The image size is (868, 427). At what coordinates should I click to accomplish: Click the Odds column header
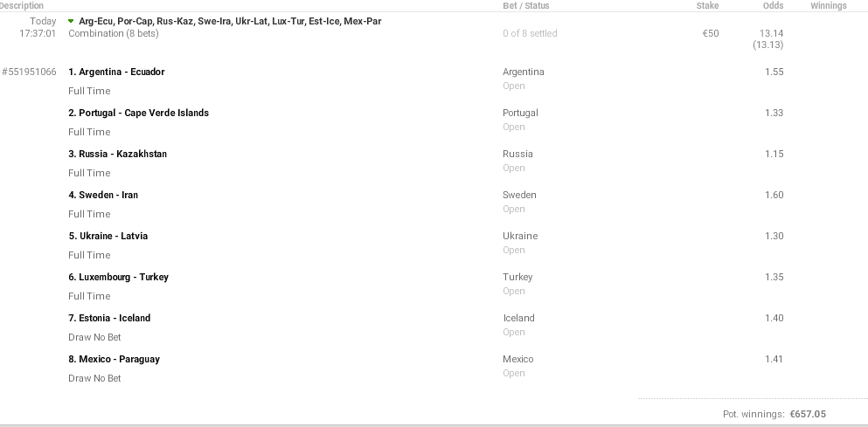[774, 5]
